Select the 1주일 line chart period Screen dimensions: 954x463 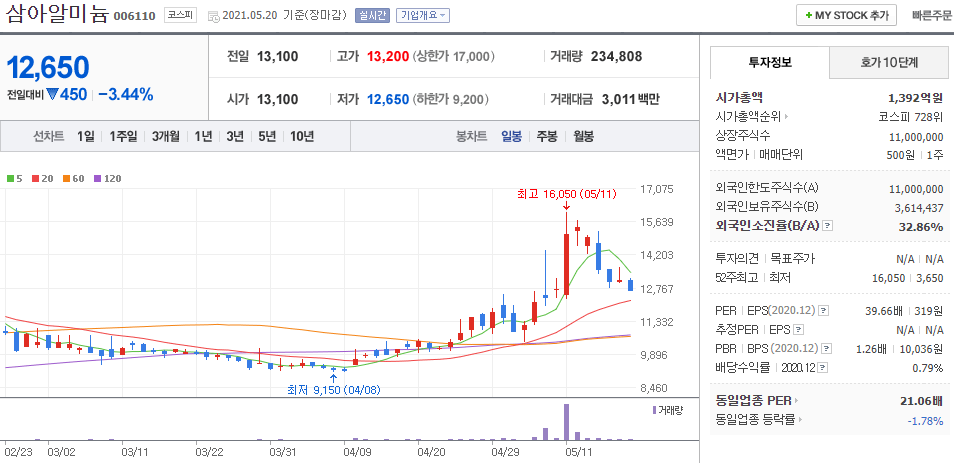pos(124,136)
